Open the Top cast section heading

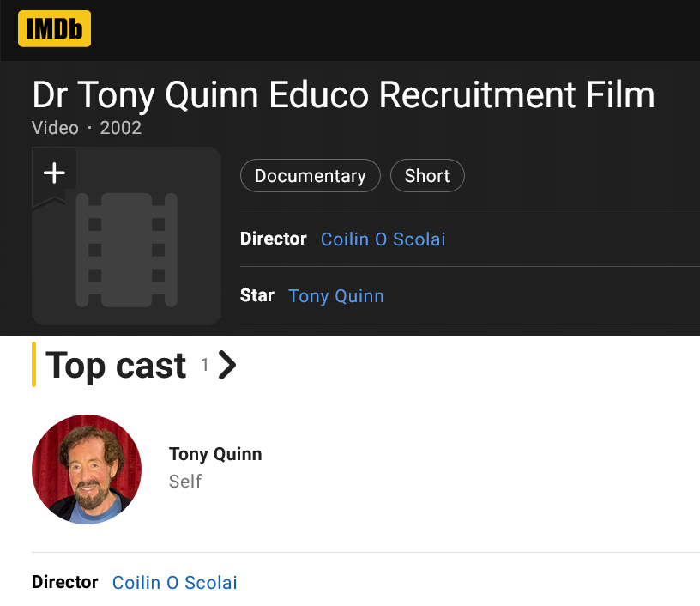(116, 366)
